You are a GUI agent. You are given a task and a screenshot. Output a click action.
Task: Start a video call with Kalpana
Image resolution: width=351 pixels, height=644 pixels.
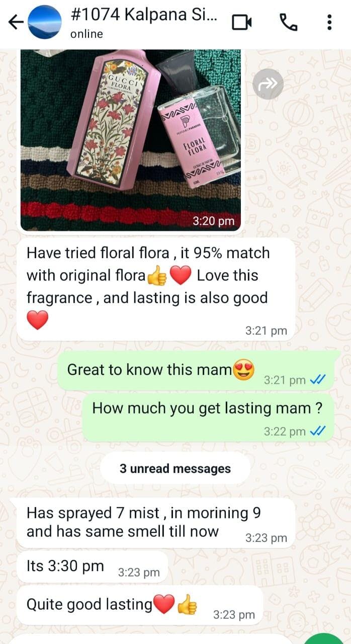click(241, 22)
